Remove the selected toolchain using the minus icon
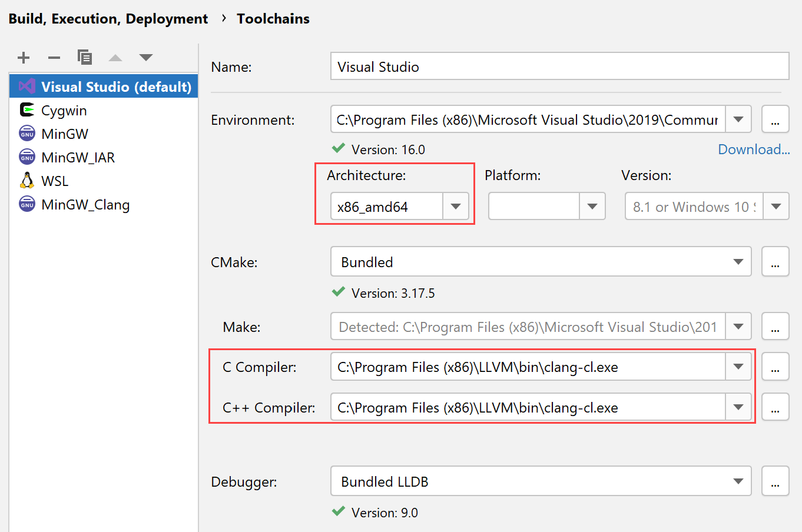802x532 pixels. point(54,58)
